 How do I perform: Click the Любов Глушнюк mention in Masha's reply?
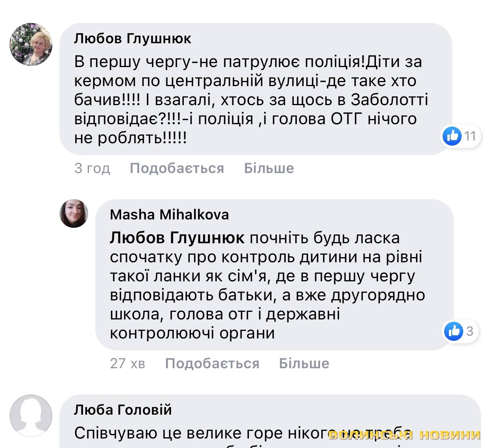(x=177, y=238)
